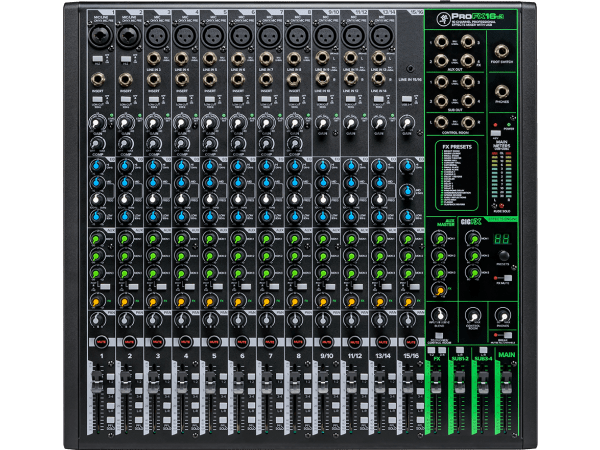Screen dimensions: 600x450
Task: Click the channel 1 combo XLR mic input
Action: click(x=101, y=36)
